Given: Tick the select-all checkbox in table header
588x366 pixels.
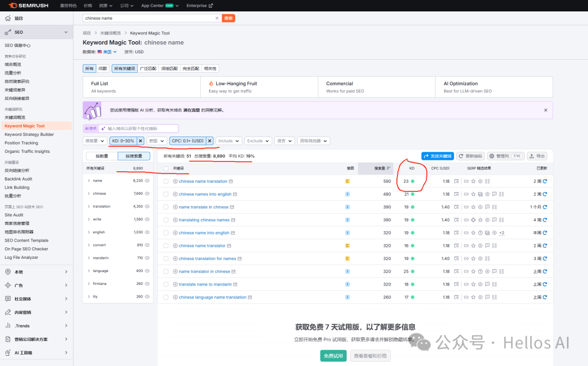Looking at the screenshot, I should pyautogui.click(x=166, y=169).
